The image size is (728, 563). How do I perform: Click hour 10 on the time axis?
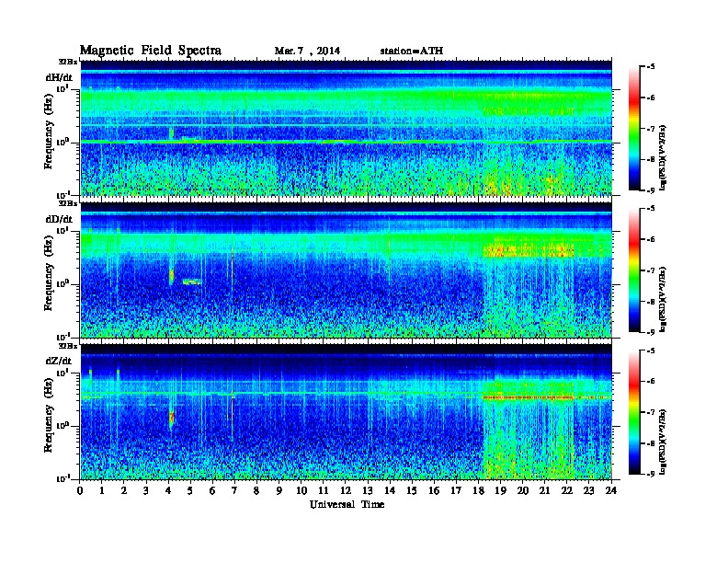pyautogui.click(x=301, y=491)
